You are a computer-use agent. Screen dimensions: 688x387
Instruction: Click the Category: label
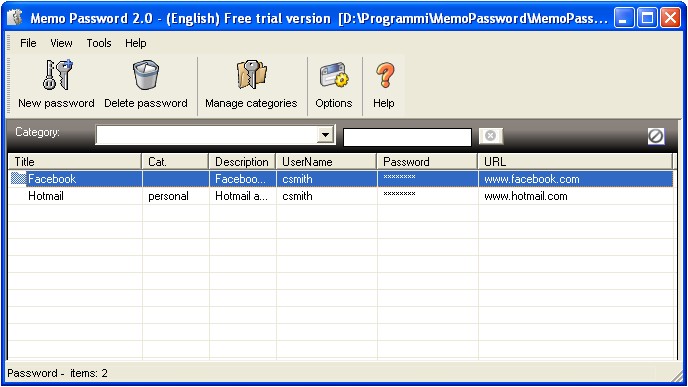pyautogui.click(x=37, y=132)
